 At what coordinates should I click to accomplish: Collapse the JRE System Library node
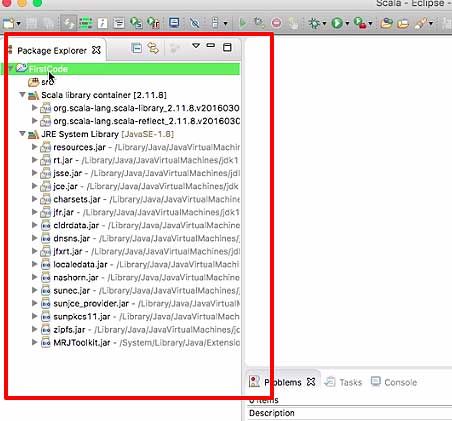(x=22, y=134)
